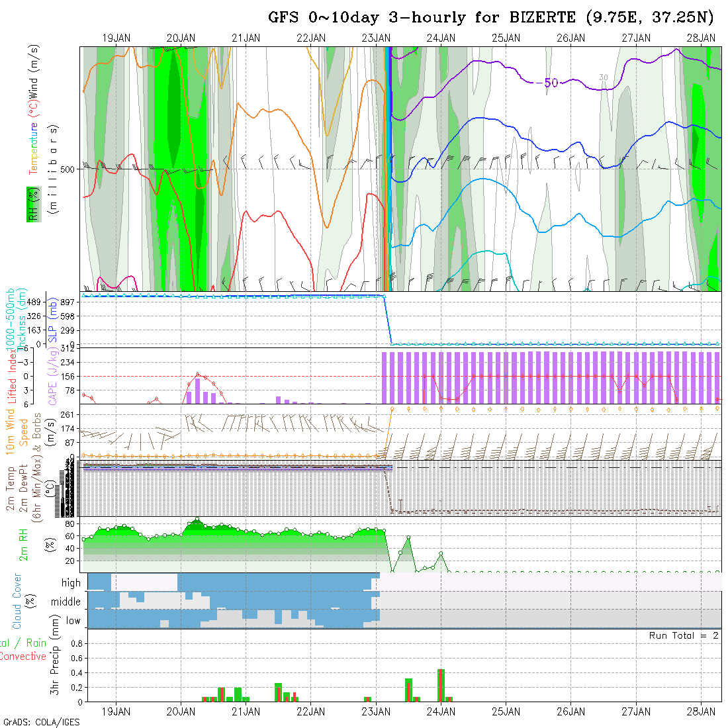The width and height of the screenshot is (728, 728).
Task: Select the 28JAN label on bottom axis
Action: point(701,711)
